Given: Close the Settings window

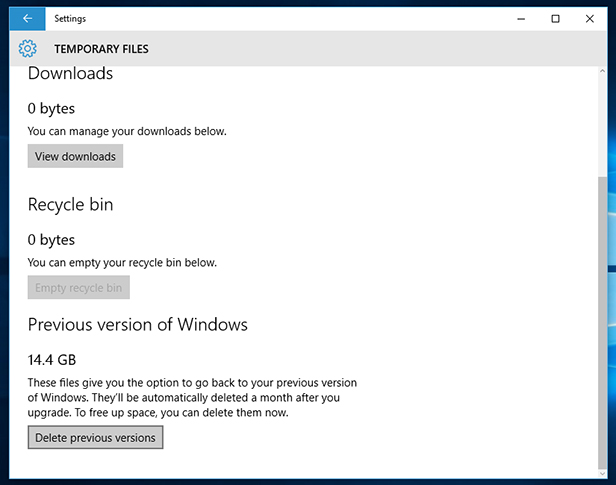Looking at the screenshot, I should [589, 18].
